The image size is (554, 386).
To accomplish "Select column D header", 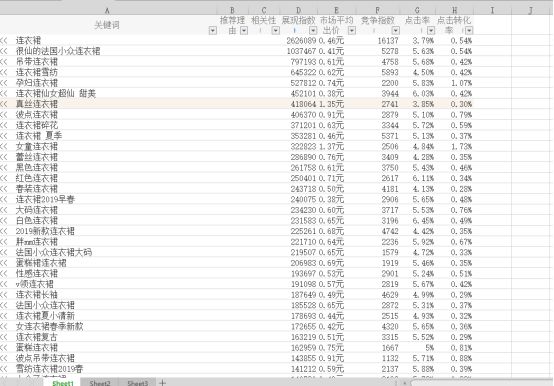I will [299, 11].
